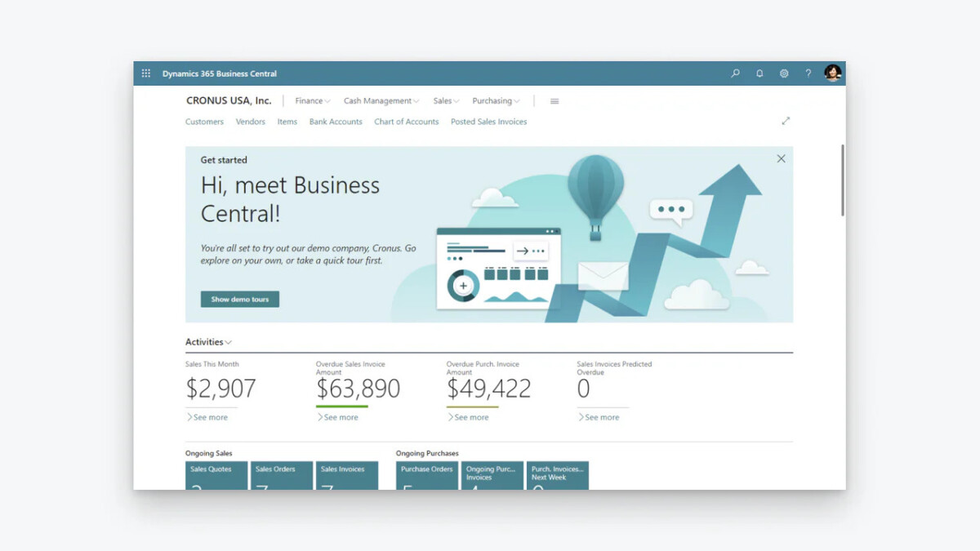Image resolution: width=980 pixels, height=551 pixels.
Task: Click the Show demo tours button
Action: (240, 300)
